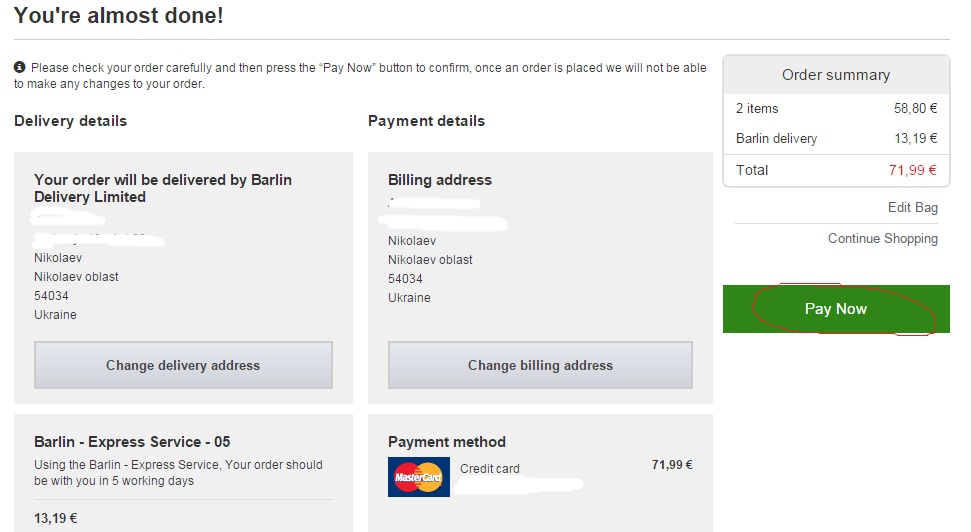The image size is (971, 532).
Task: Click the Order summary header
Action: [x=835, y=75]
